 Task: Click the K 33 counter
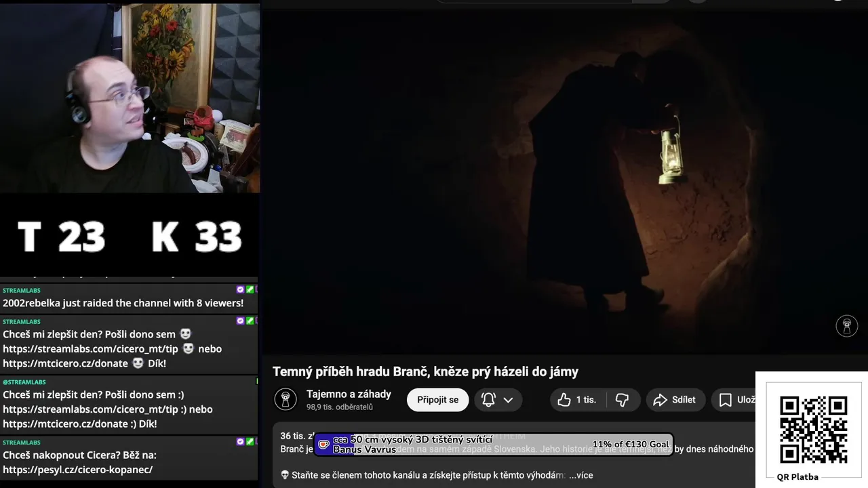pos(197,237)
